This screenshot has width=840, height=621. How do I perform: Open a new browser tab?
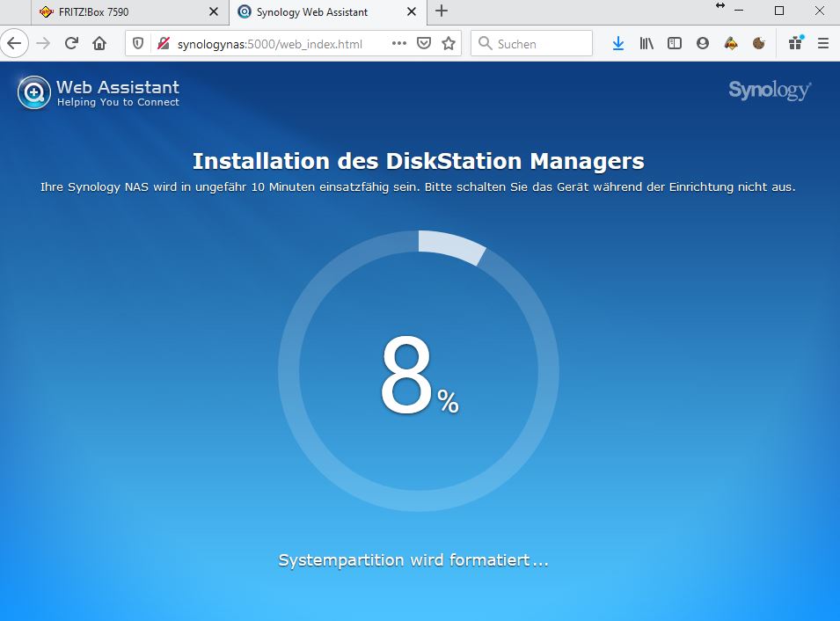click(442, 11)
